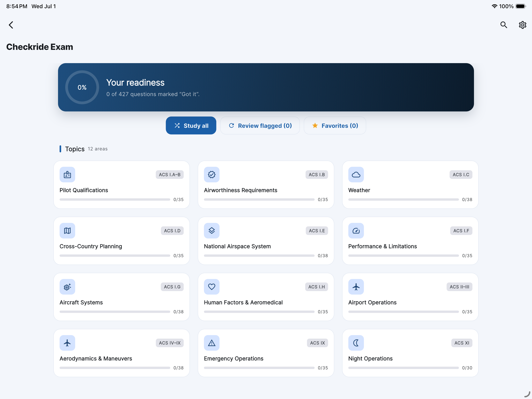Click the ACS I.A–B tag

tap(170, 175)
